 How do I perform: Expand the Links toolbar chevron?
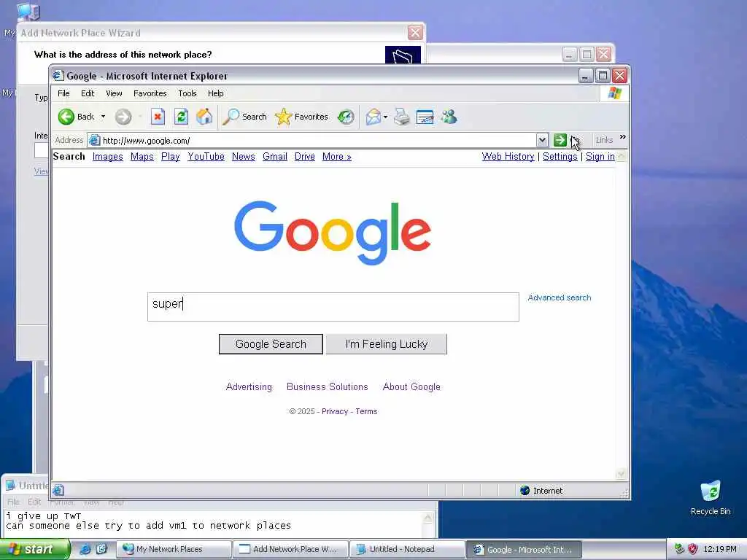pyautogui.click(x=622, y=137)
